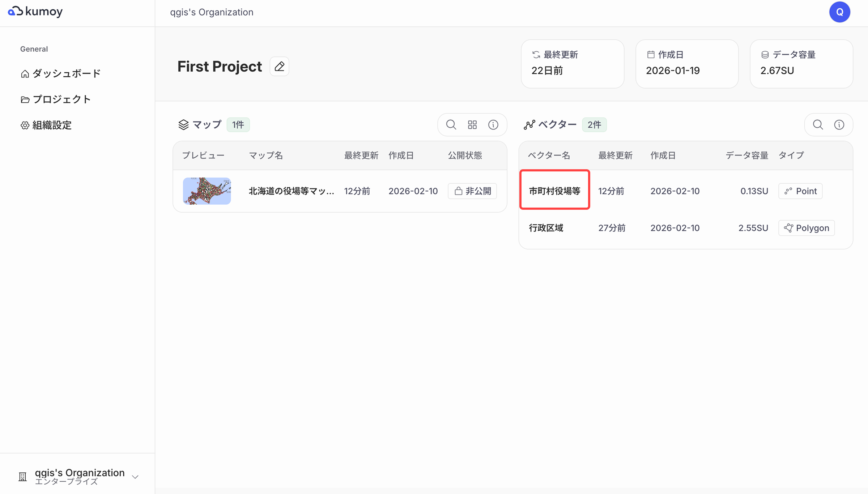Expand qgis's Organization switcher chevron

pos(135,477)
